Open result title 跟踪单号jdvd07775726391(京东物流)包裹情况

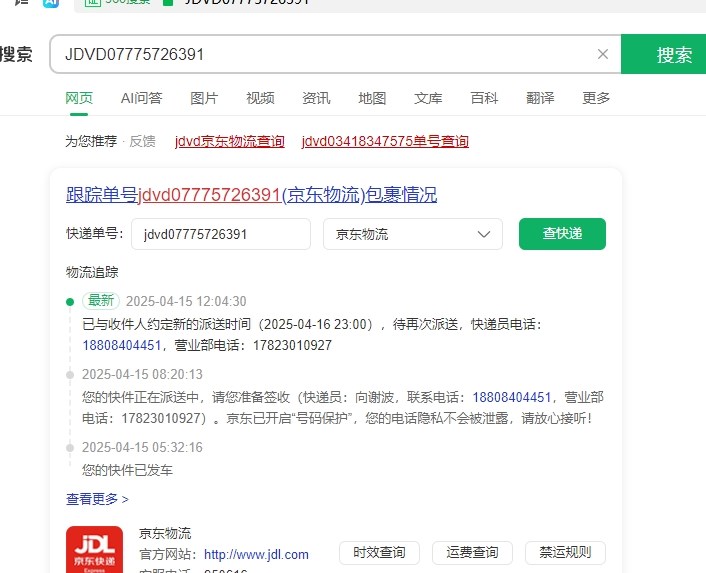[251, 195]
